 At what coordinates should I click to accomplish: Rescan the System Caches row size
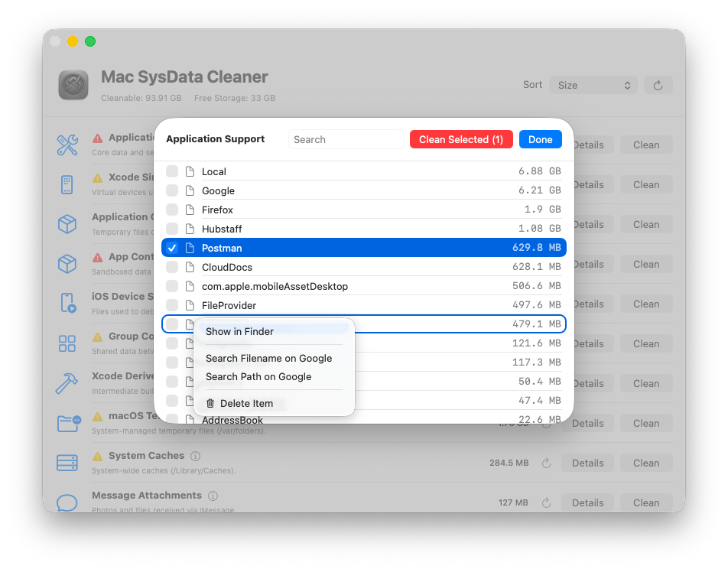(x=547, y=463)
